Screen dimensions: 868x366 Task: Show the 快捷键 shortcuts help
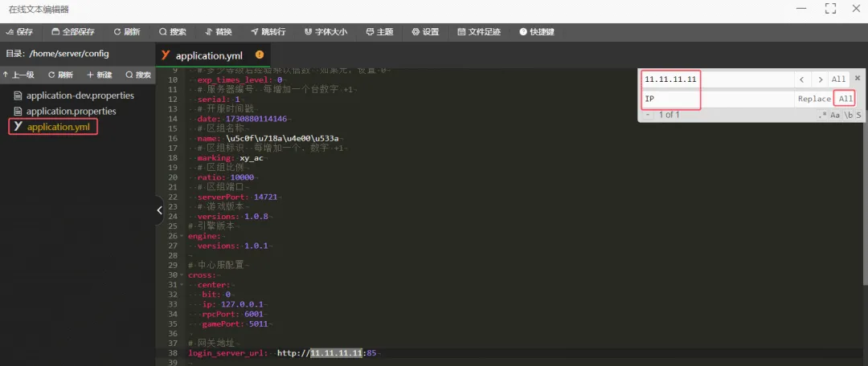(x=537, y=32)
